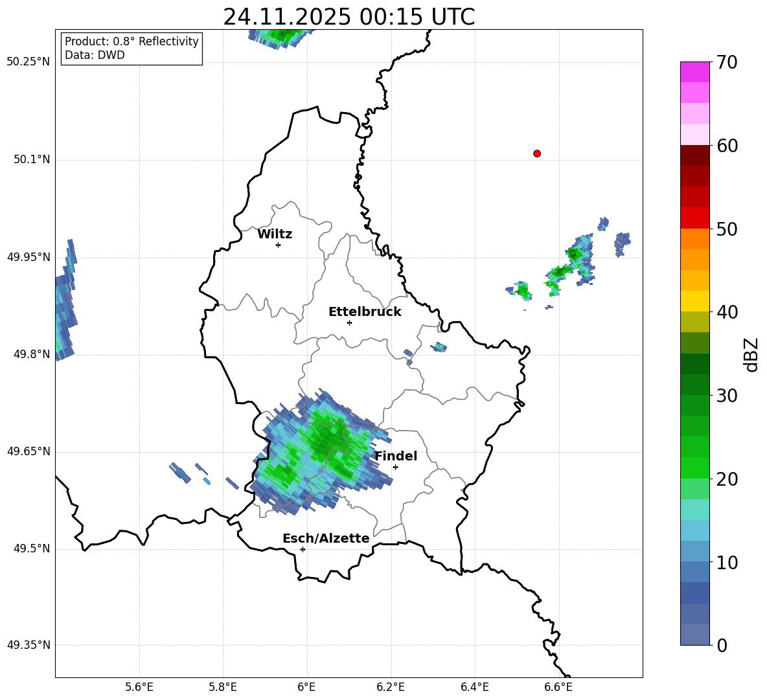Viewport: 767px width, 700px height.
Task: Click the Ettelbruck location cross marker
Action: pos(349,322)
